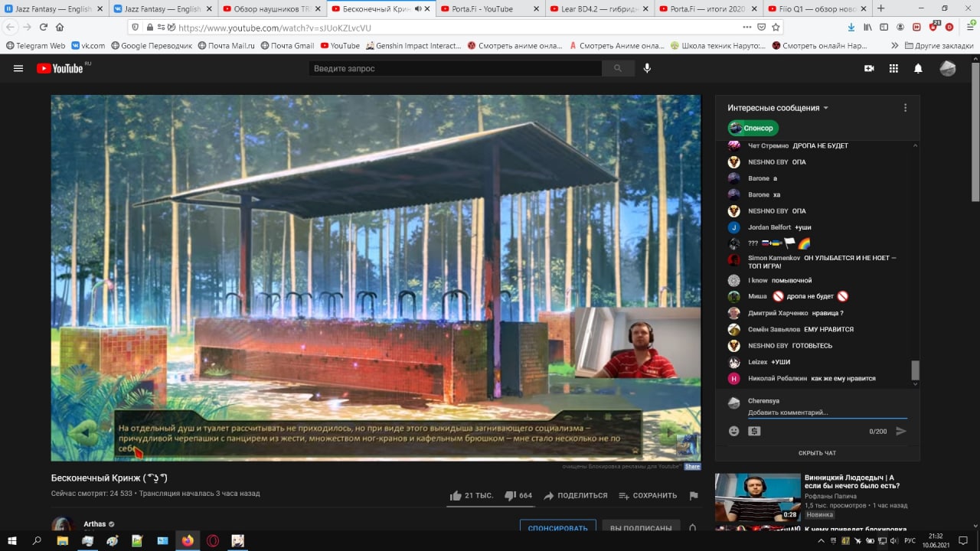Click the streamer webcam overlay in video
The image size is (980, 551).
coord(637,343)
